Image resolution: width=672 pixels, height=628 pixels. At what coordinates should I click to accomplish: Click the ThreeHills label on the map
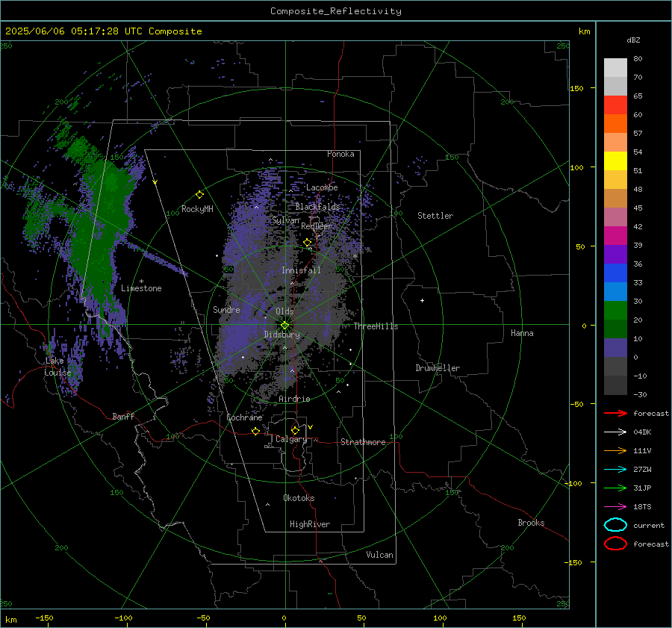376,326
